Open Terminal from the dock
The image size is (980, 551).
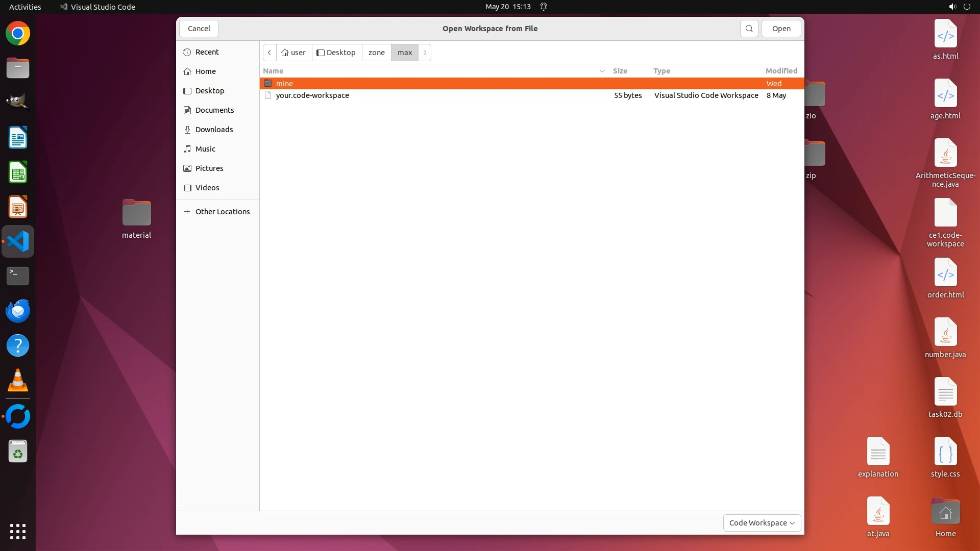pos(18,276)
